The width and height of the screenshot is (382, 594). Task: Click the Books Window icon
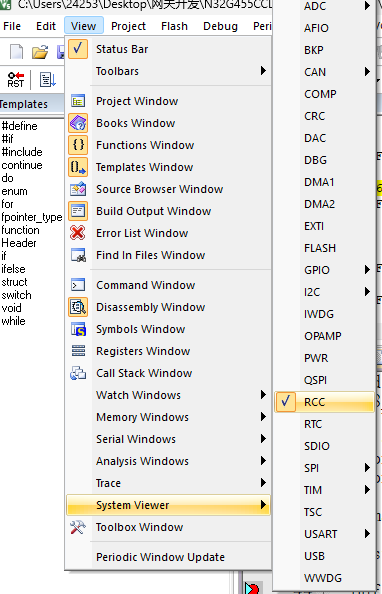78,123
